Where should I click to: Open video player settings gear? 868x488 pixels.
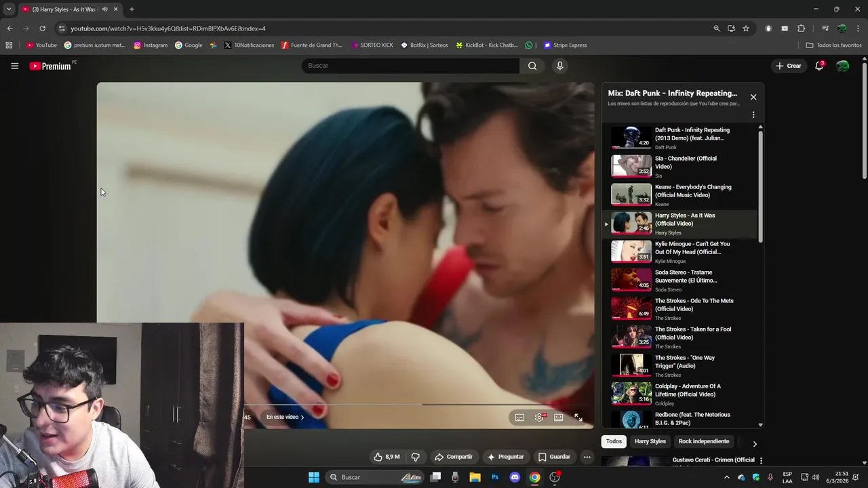[539, 418]
